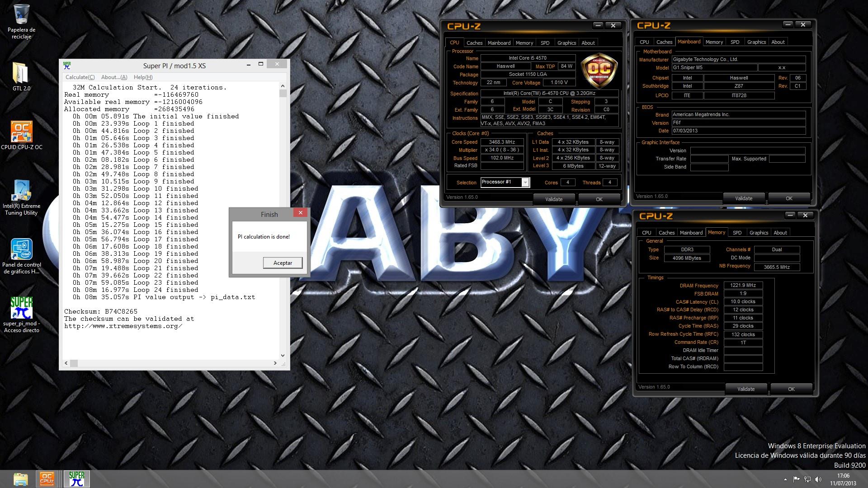Open SPD tab in Mainboard window
The width and height of the screenshot is (868, 488).
point(735,42)
